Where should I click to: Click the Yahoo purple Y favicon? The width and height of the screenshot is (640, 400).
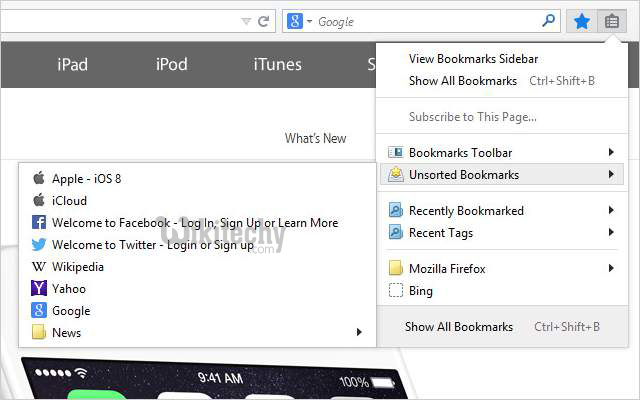point(39,288)
